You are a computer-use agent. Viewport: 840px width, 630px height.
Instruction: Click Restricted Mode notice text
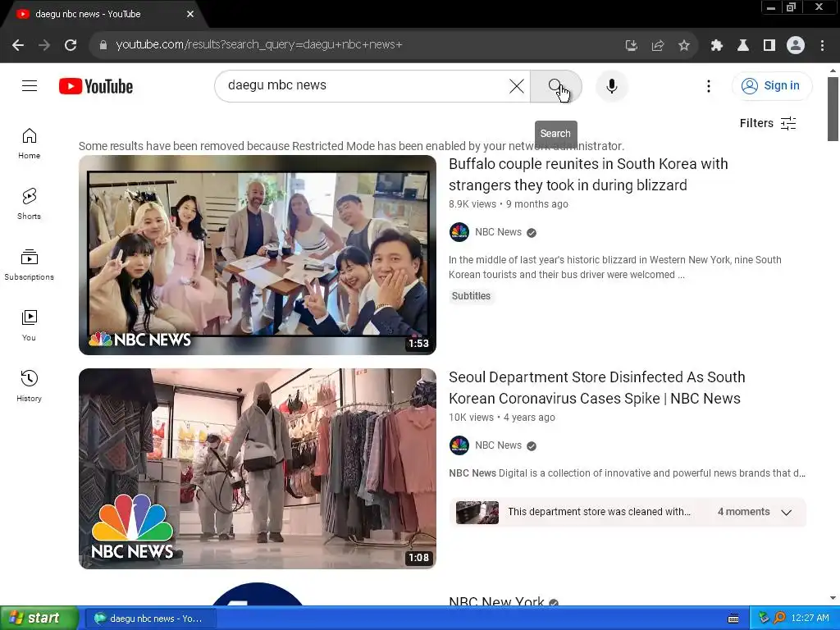[x=351, y=146]
